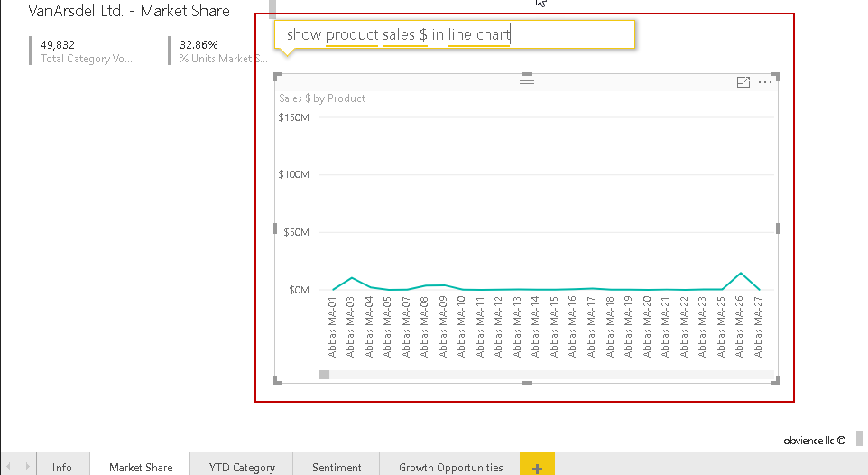Open the More options ellipsis on chart

765,82
